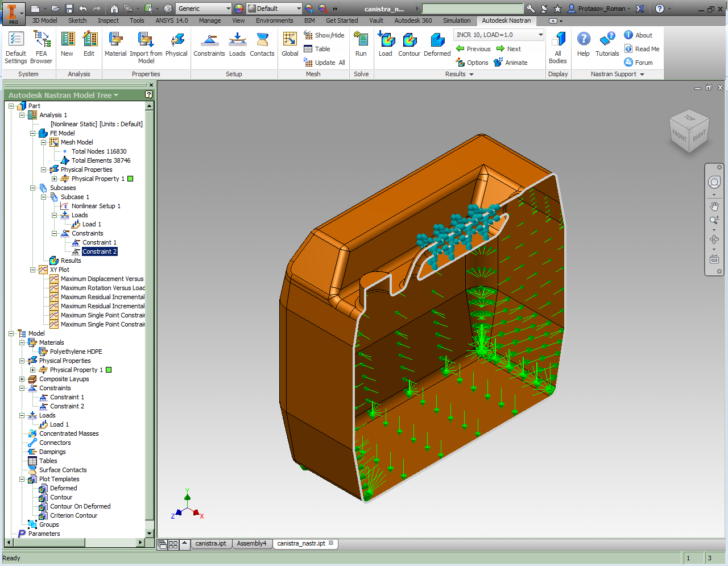Screen dimensions: 728x566
Task: Click green swatch beside Physical Property 1 under Model
Action: 109,370
